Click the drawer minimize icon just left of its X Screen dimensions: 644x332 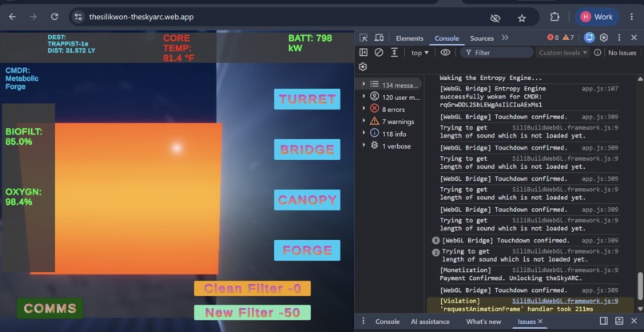619,321
